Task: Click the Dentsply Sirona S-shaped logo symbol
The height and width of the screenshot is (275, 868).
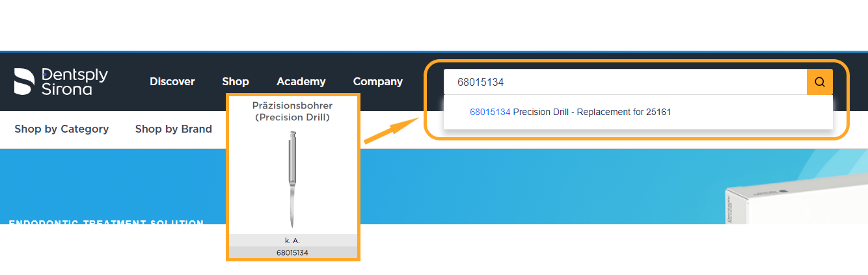Action: click(24, 81)
